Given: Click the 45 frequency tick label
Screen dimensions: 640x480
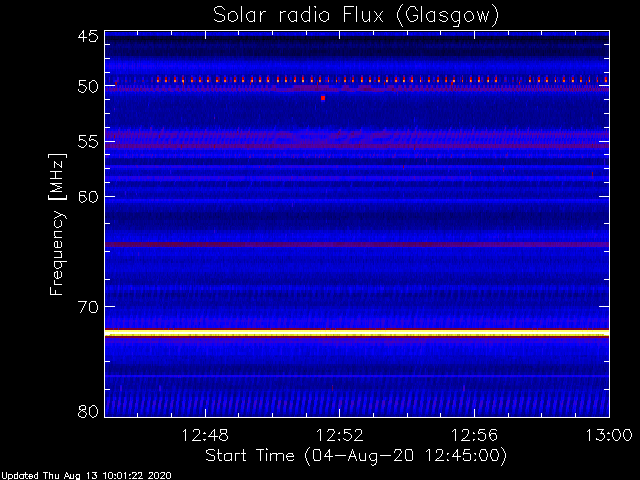Looking at the screenshot, I should [88, 36].
